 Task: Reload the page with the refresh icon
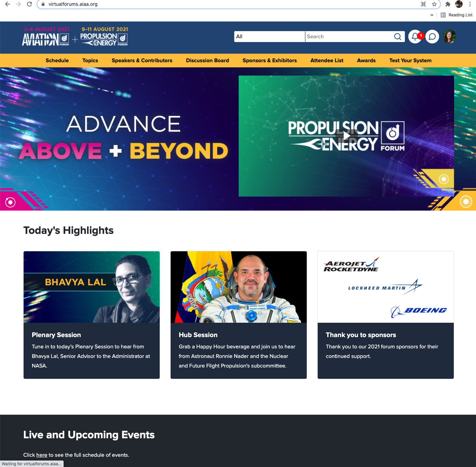[29, 4]
